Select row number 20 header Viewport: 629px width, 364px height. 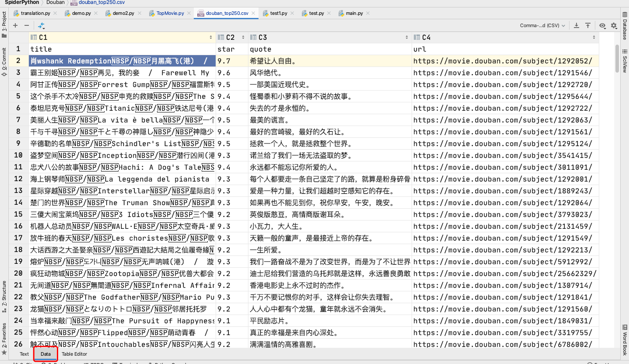click(x=18, y=273)
